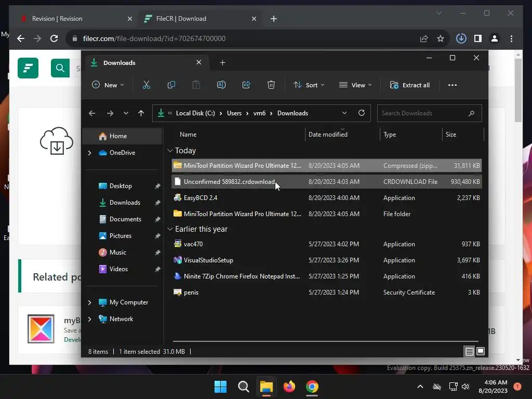This screenshot has height=399, width=532.
Task: Refresh the Downloads folder view
Action: (x=362, y=113)
